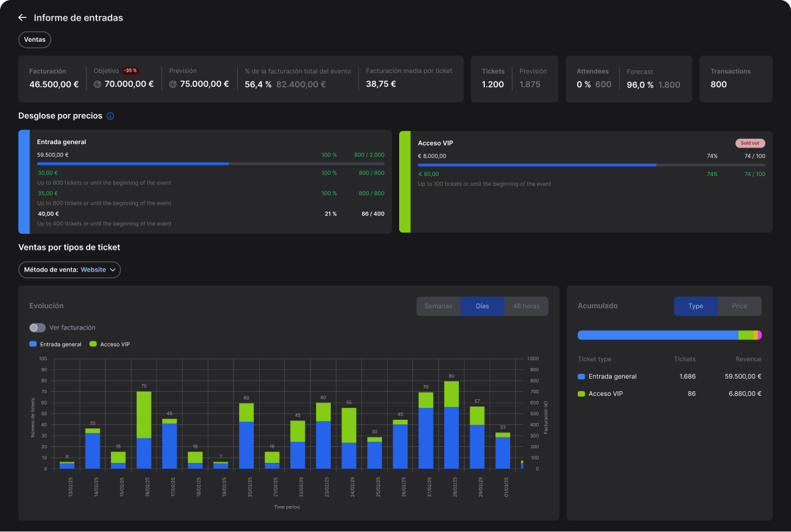Viewport: 791px width, 532px height.
Task: Click the -35 % objective badge
Action: [x=130, y=70]
